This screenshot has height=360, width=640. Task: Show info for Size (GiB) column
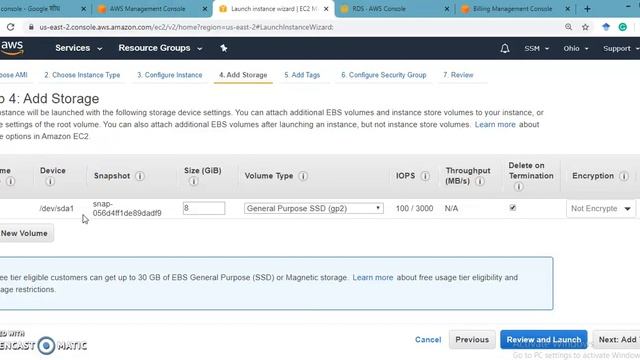(x=193, y=181)
